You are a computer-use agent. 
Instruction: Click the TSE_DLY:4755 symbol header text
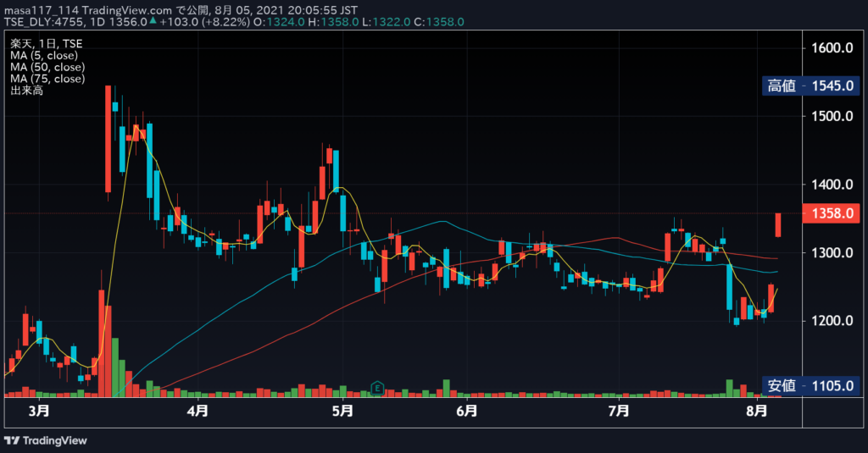pos(44,22)
